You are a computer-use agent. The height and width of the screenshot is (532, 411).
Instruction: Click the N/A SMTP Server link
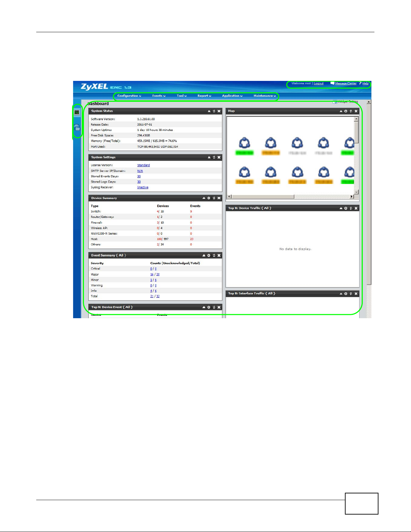tap(140, 171)
